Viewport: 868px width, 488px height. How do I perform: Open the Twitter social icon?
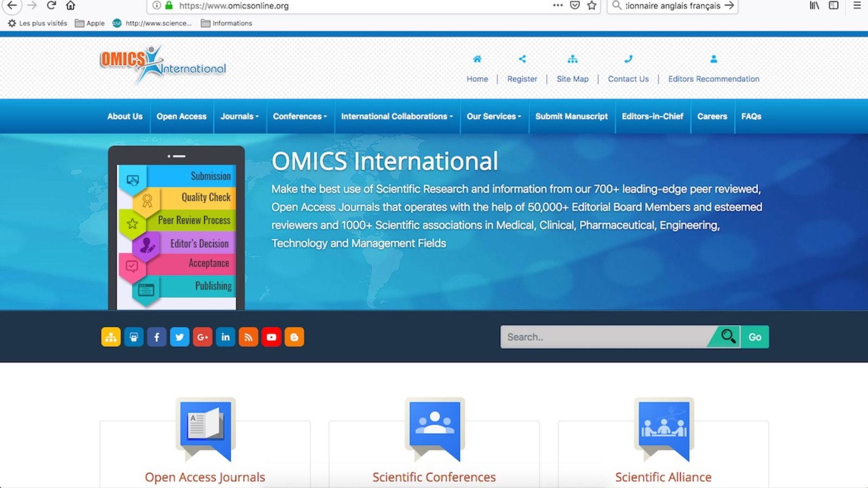[x=180, y=337]
